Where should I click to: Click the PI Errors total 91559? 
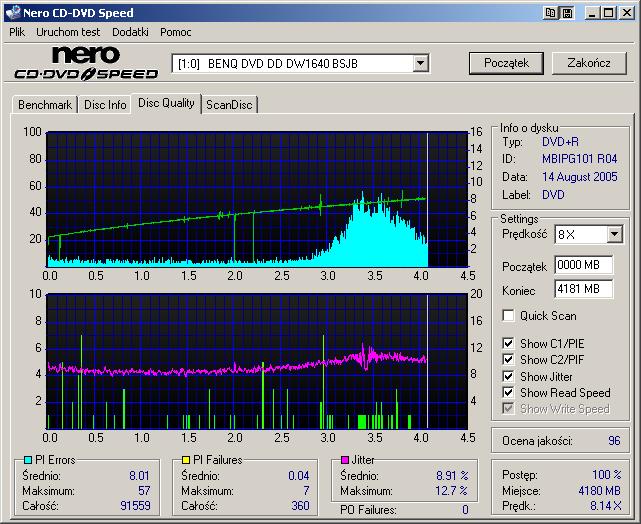coord(135,506)
